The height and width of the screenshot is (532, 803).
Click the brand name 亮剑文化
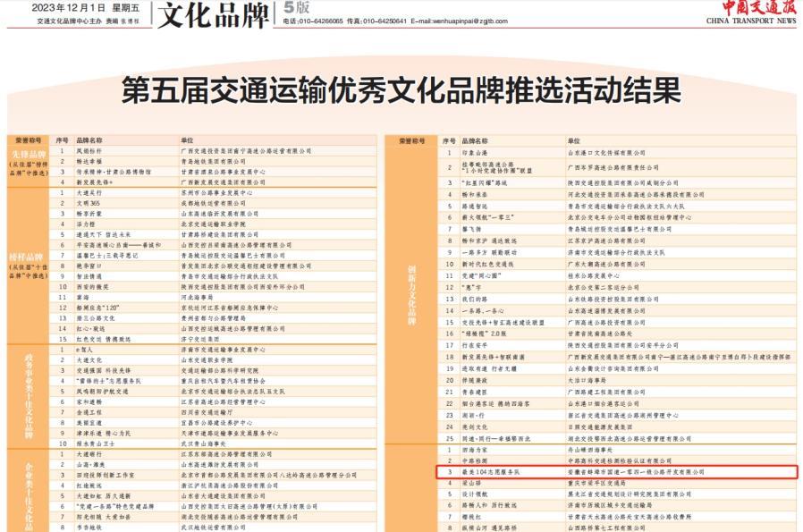click(x=475, y=427)
